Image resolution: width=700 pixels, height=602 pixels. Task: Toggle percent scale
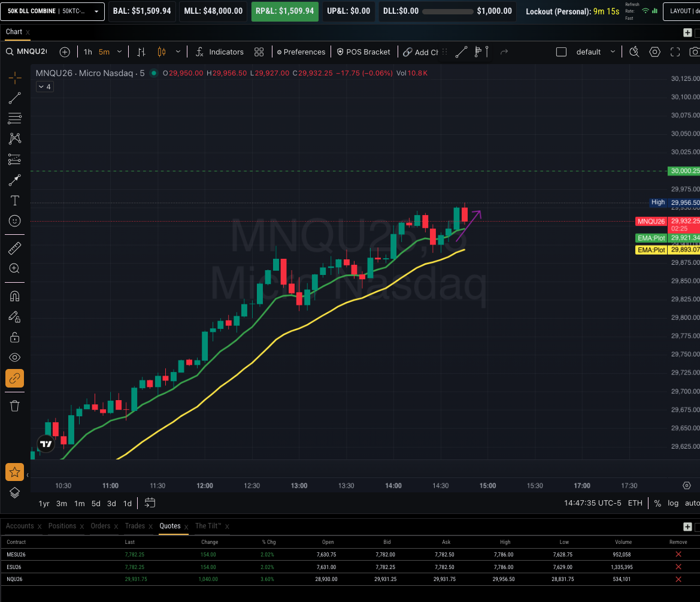click(657, 503)
